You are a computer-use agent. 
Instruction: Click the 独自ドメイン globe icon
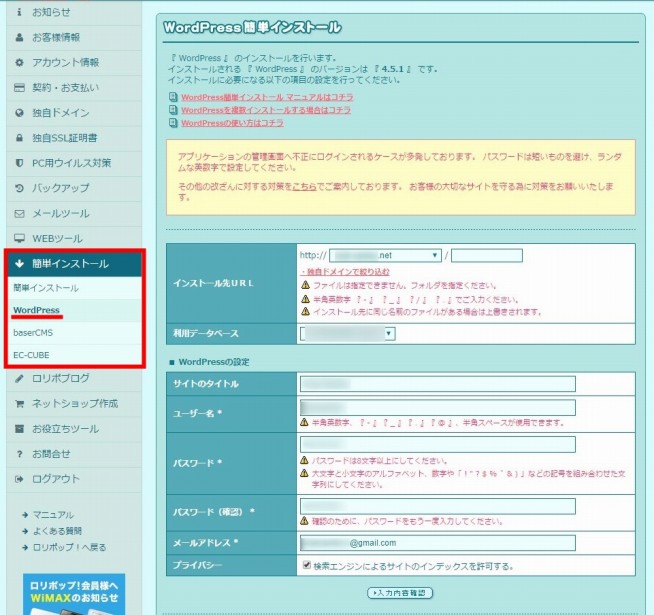pyautogui.click(x=20, y=113)
